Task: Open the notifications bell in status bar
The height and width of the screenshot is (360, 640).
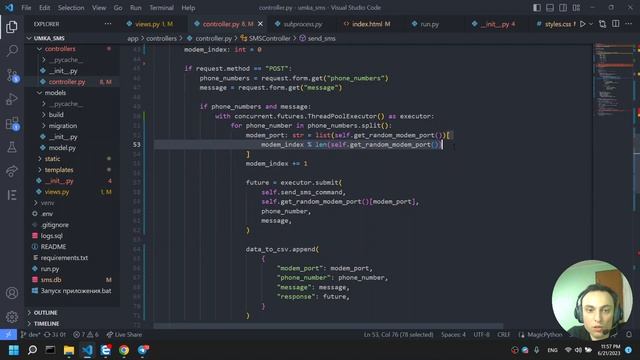Action: [629, 335]
